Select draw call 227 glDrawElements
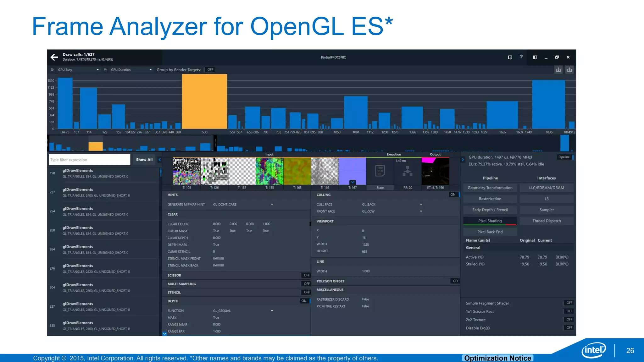This screenshot has height=362, width=644. (x=104, y=192)
